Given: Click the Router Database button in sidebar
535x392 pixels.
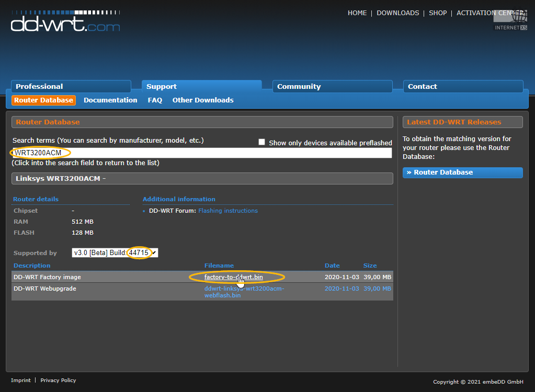Looking at the screenshot, I should click(x=463, y=172).
